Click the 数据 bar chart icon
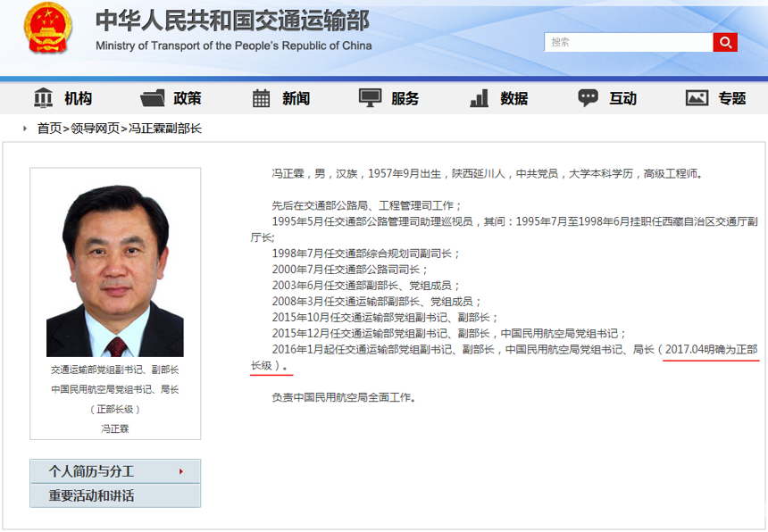This screenshot has width=768, height=532. coord(479,98)
